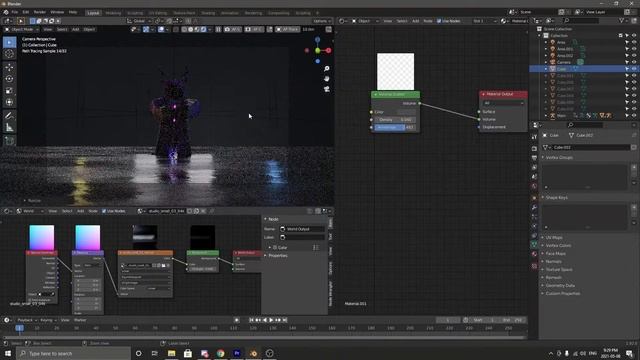Open the Playback menu in timeline
Image resolution: width=640 pixels, height=360 pixels.
click(x=27, y=320)
